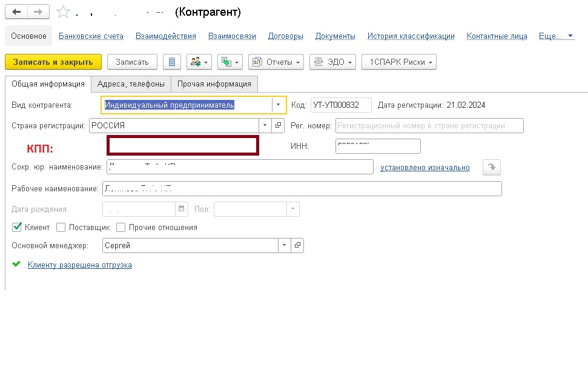Image resolution: width=588 pixels, height=379 pixels.
Task: Open the Банковские счета section
Action: 91,36
